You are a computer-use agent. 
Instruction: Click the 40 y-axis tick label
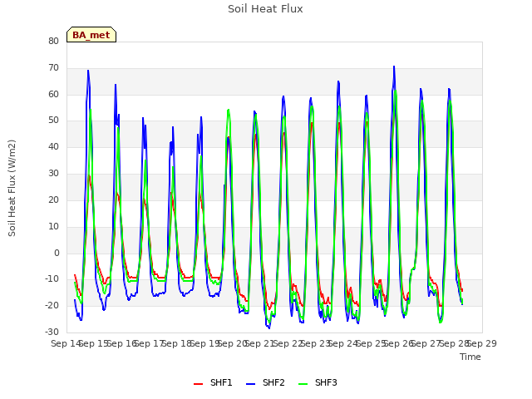click(x=53, y=146)
